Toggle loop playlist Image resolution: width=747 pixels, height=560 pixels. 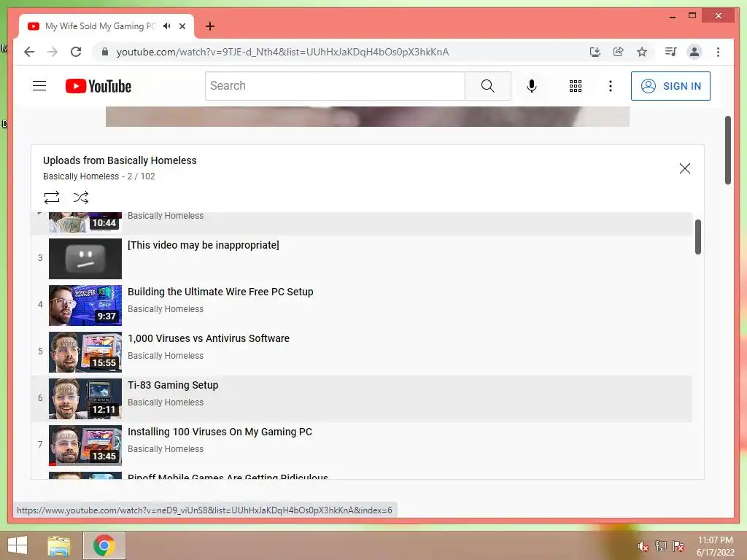click(52, 197)
